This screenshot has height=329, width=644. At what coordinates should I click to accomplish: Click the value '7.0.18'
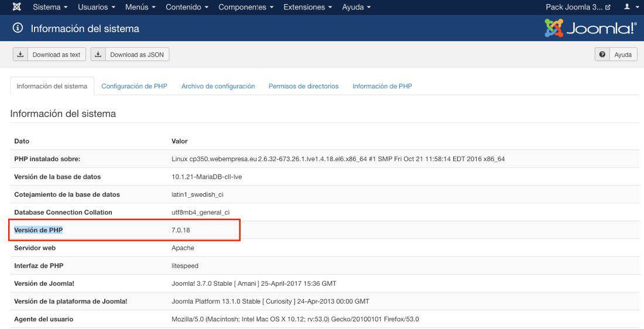click(181, 230)
